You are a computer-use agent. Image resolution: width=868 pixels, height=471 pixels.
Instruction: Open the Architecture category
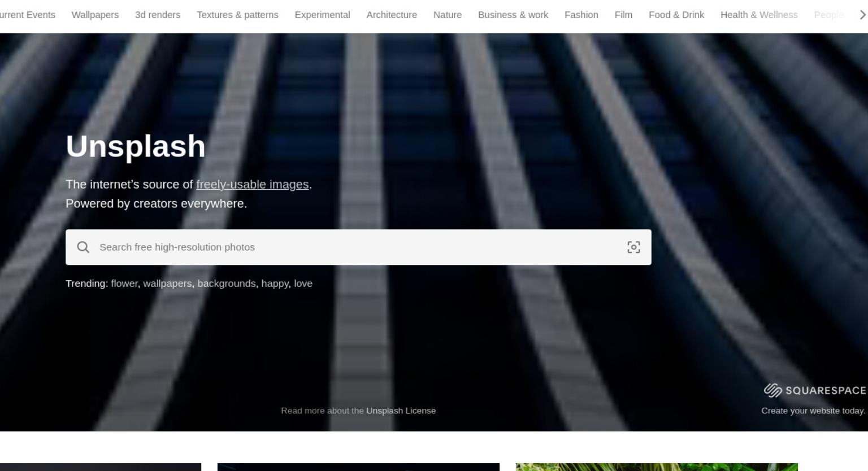point(392,15)
